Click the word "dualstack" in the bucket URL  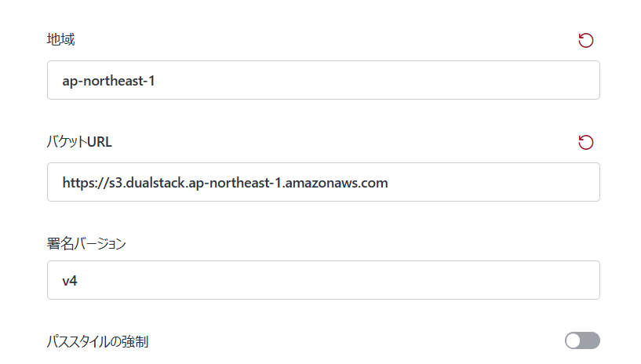tap(155, 183)
